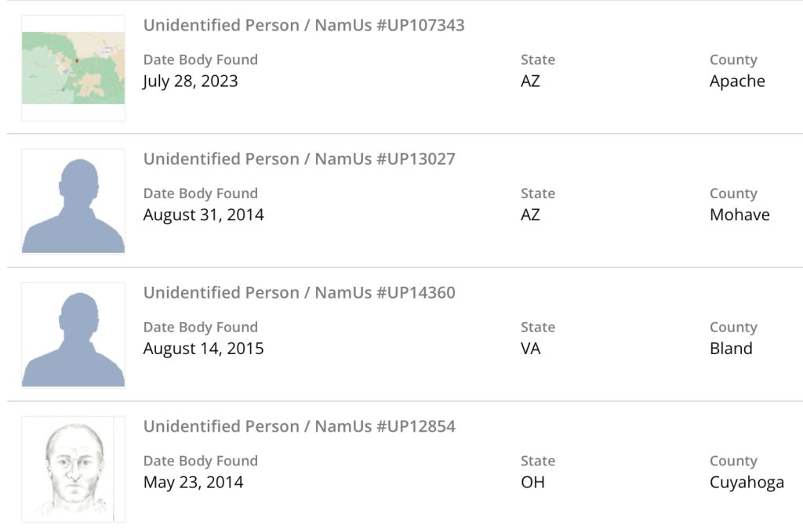Click the May 23, 2014 found date
Viewport: 803px width, 532px height.
pyautogui.click(x=193, y=483)
